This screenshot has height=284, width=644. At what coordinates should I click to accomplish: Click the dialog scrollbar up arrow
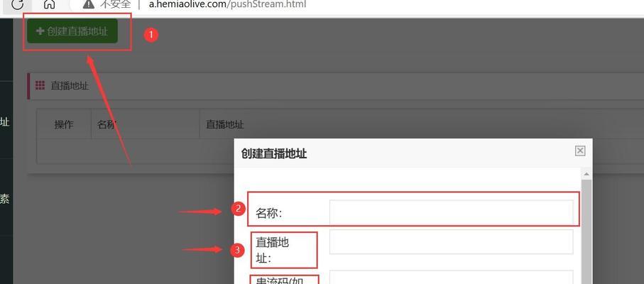[x=586, y=174]
